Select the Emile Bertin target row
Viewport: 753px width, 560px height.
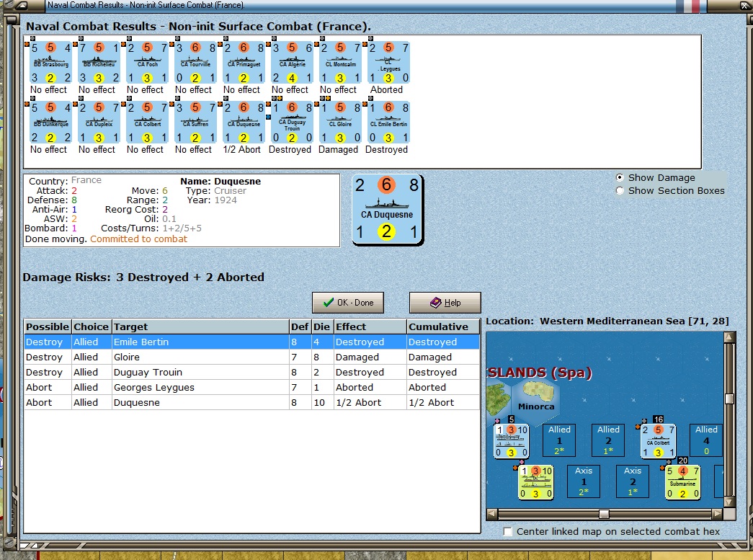coord(251,342)
